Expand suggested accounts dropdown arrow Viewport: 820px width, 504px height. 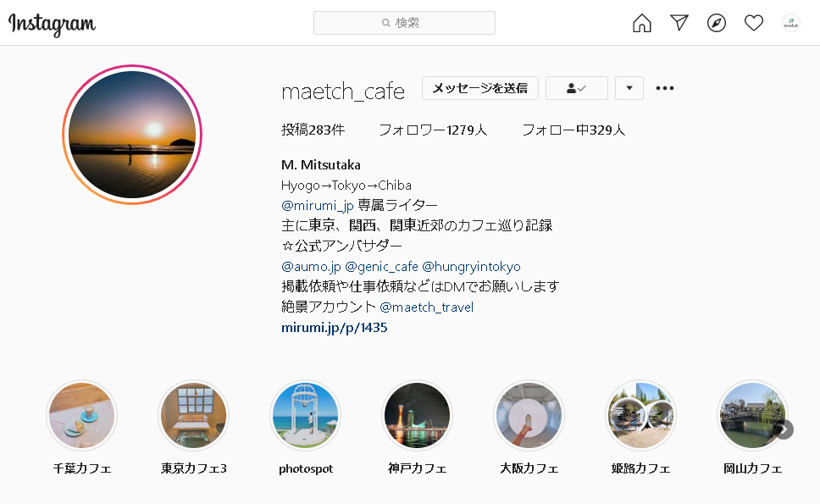click(629, 88)
